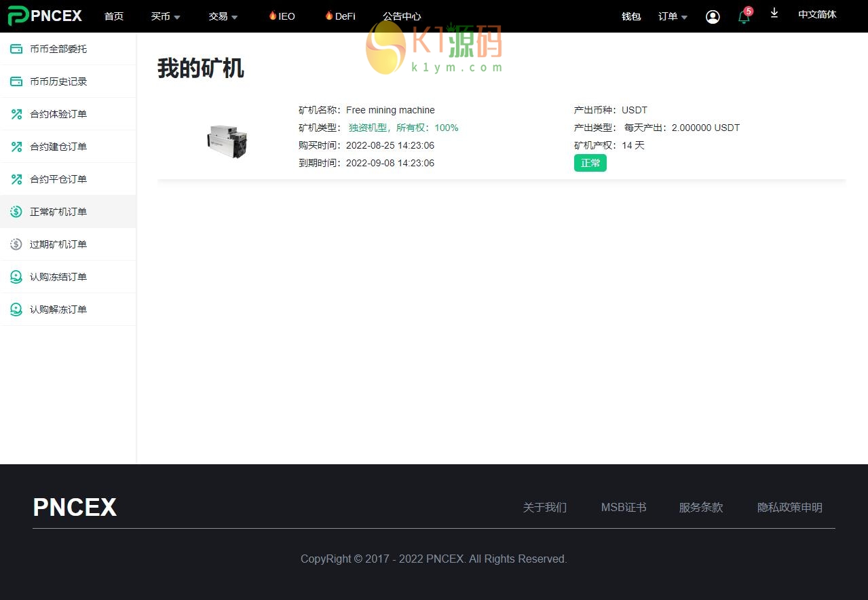Viewport: 868px width, 600px height.
Task: Select 币币全部委托 in the sidebar
Action: pos(68,49)
